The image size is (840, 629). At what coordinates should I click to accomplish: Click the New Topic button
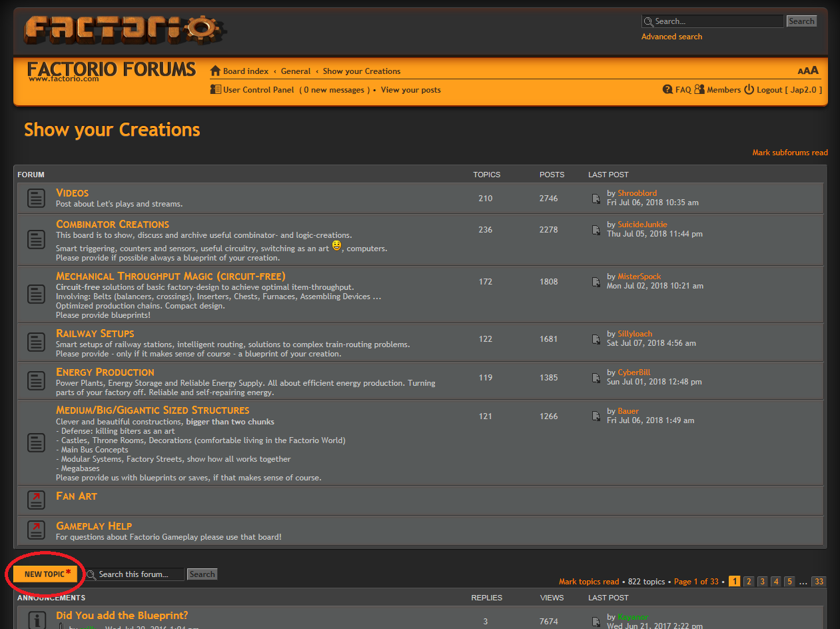point(45,574)
